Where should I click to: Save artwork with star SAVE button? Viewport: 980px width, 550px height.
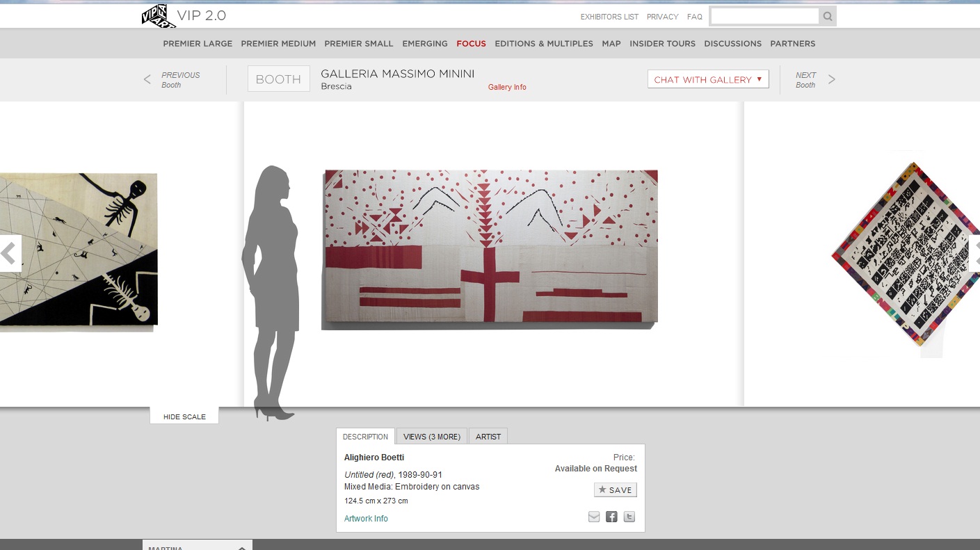(x=616, y=490)
